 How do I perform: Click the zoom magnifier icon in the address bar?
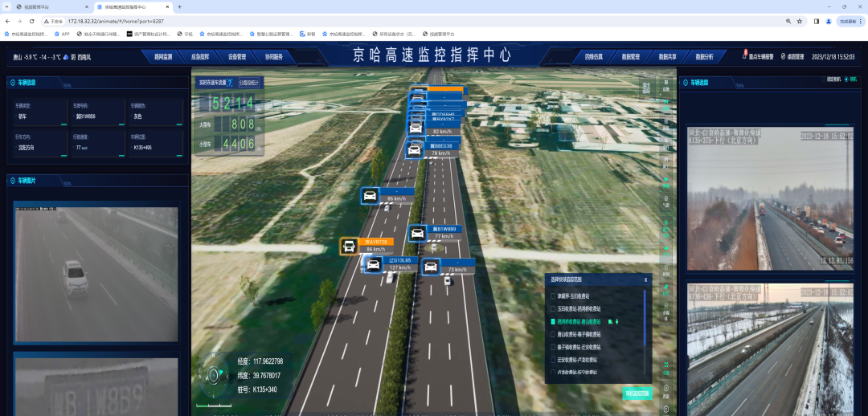coord(788,21)
